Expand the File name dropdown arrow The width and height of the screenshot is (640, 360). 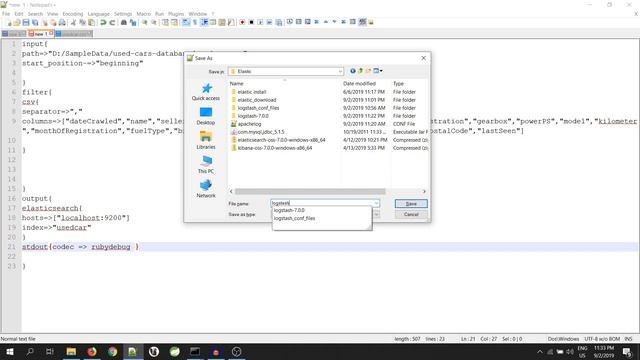[376, 203]
